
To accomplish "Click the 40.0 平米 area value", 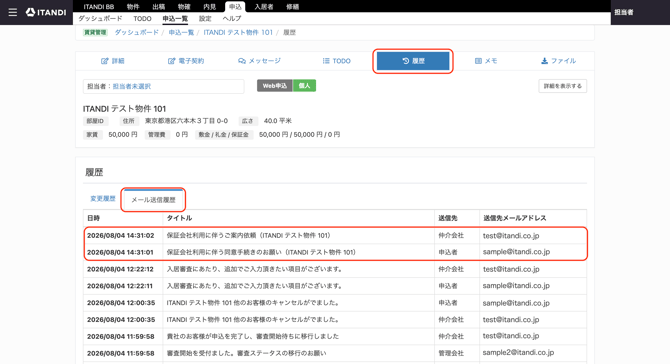I will click(277, 121).
